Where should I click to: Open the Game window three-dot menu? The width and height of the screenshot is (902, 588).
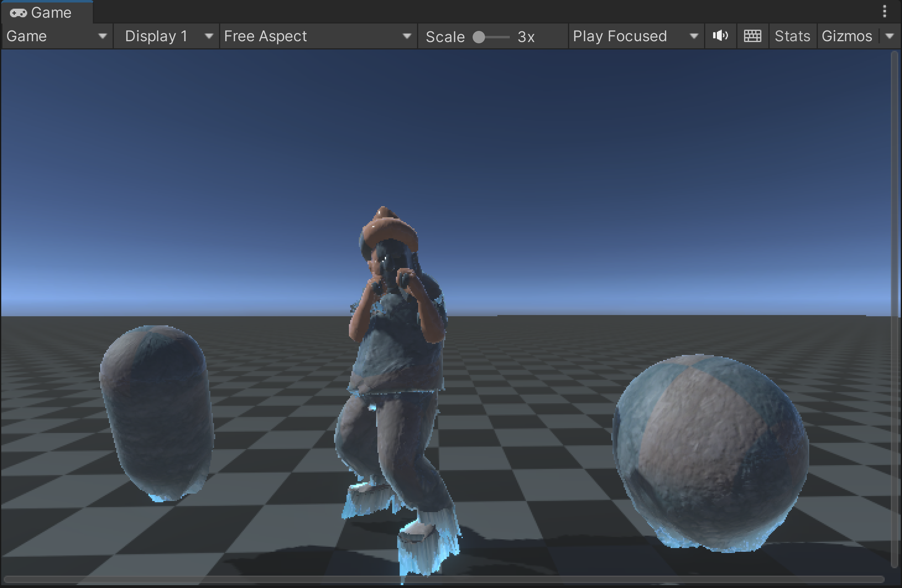click(x=885, y=11)
